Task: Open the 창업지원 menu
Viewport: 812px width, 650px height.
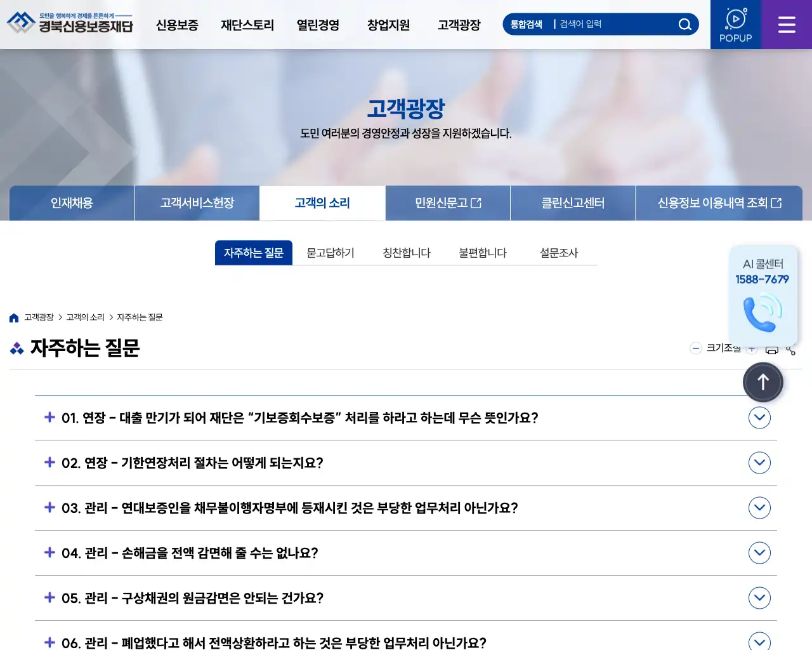Action: click(388, 25)
